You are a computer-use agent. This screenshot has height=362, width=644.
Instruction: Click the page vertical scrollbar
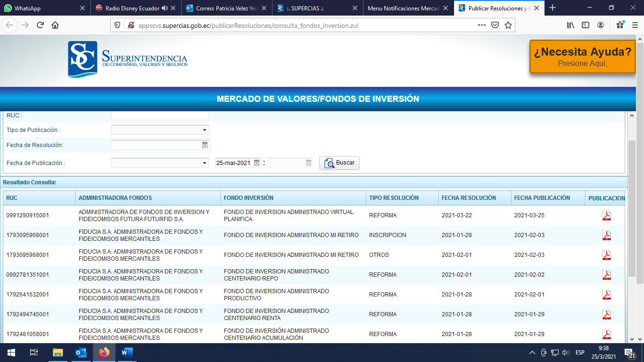point(632,207)
